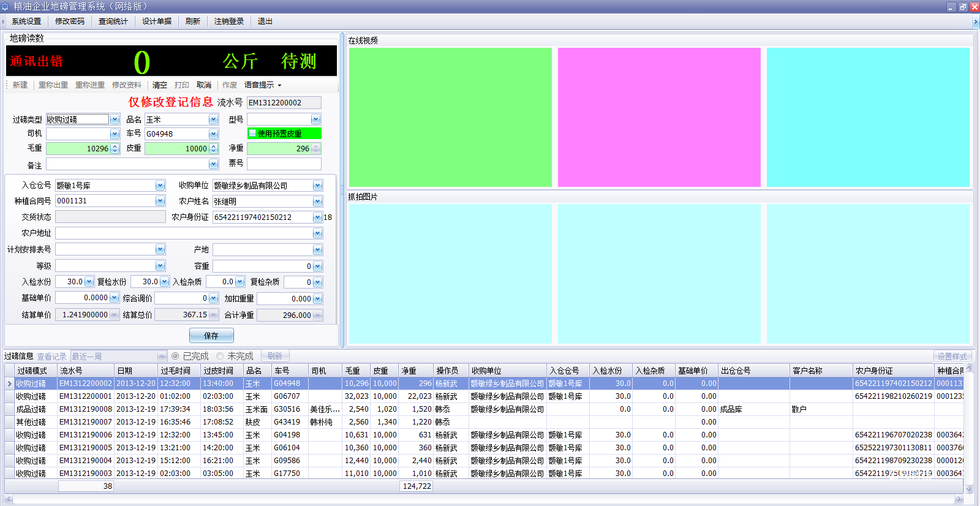Click the 刷新 button beside 未完成
This screenshot has height=506, width=980.
275,356
